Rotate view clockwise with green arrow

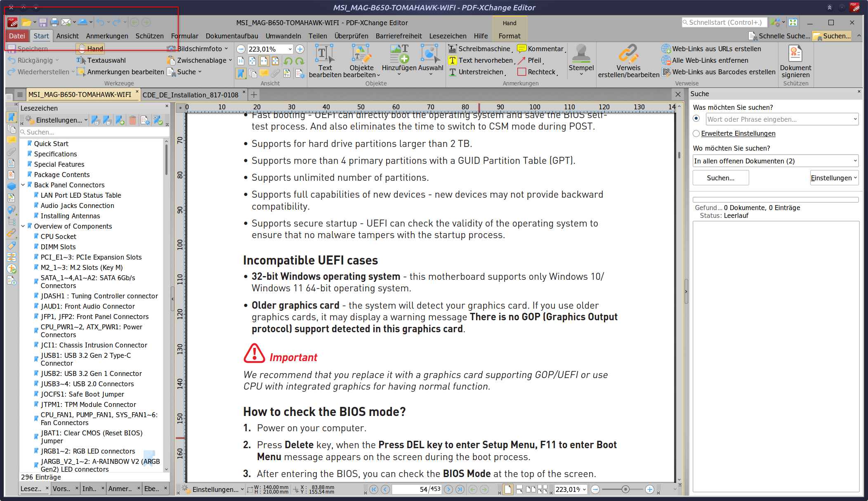(x=300, y=61)
